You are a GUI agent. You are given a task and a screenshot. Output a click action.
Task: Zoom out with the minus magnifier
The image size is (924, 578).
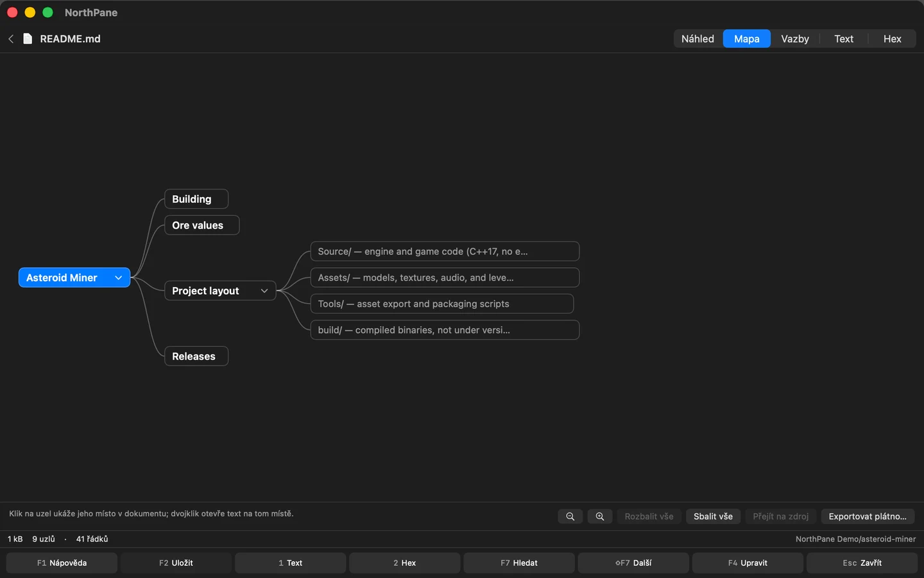[570, 516]
